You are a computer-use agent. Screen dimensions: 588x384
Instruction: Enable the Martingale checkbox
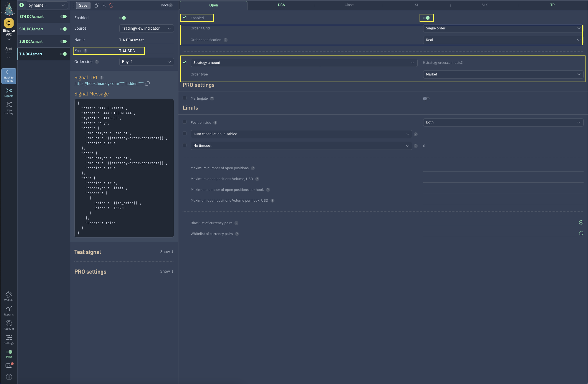click(x=185, y=98)
